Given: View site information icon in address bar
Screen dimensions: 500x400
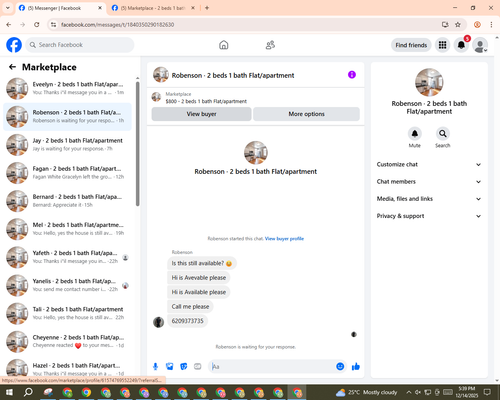Looking at the screenshot, I should [x=53, y=25].
